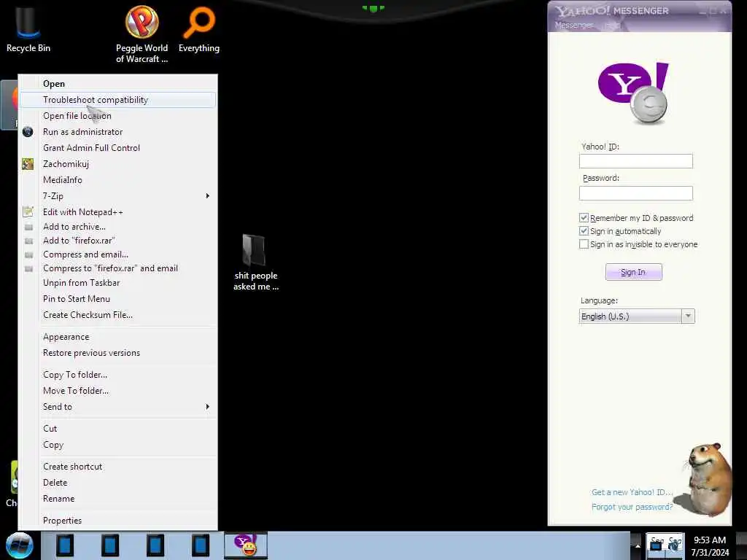Click the WinRAR icon beside Compress and email...
The width and height of the screenshot is (747, 560).
click(x=28, y=254)
